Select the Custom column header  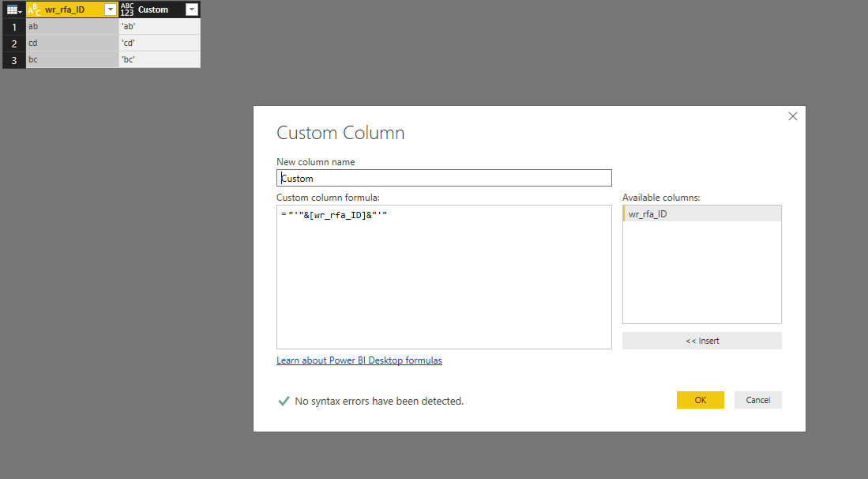point(160,9)
